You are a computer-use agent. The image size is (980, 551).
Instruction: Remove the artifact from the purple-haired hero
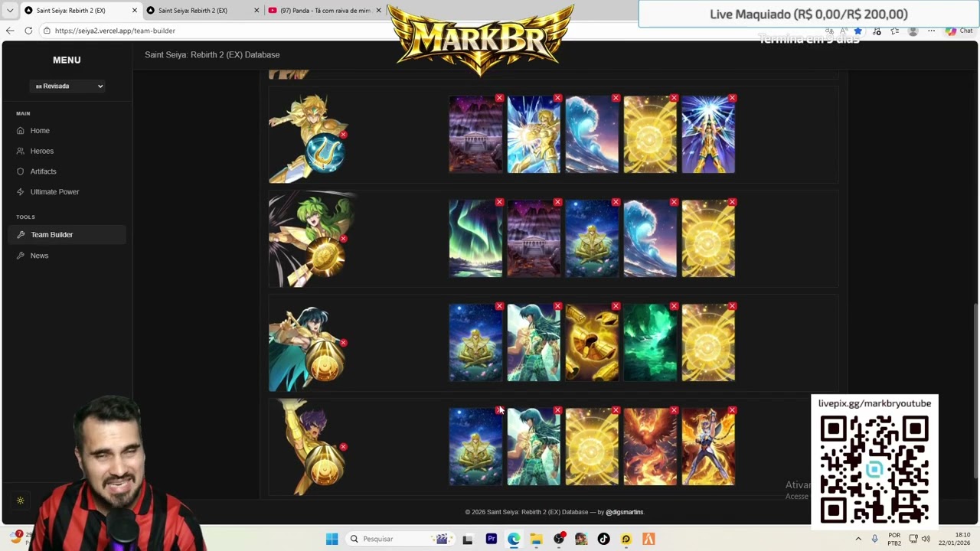(x=343, y=447)
